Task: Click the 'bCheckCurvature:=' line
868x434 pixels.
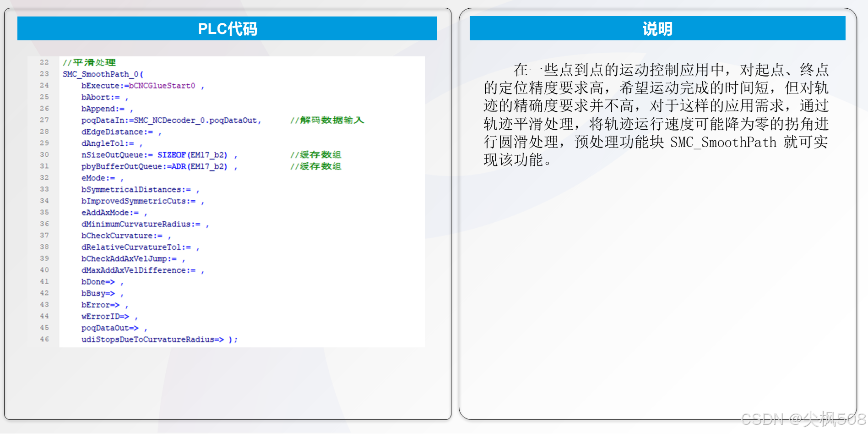Action: [x=126, y=236]
